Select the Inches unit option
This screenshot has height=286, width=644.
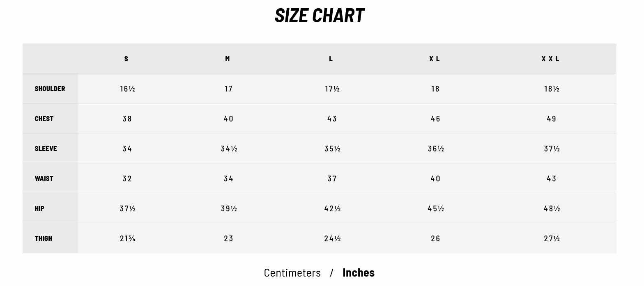coord(359,272)
